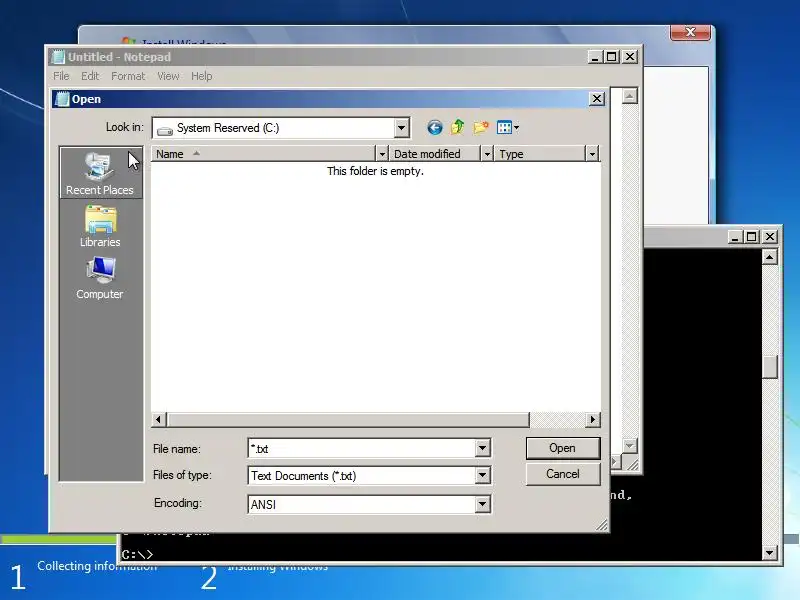The height and width of the screenshot is (600, 800).
Task: Click the Open dialog resize grip
Action: [x=602, y=525]
